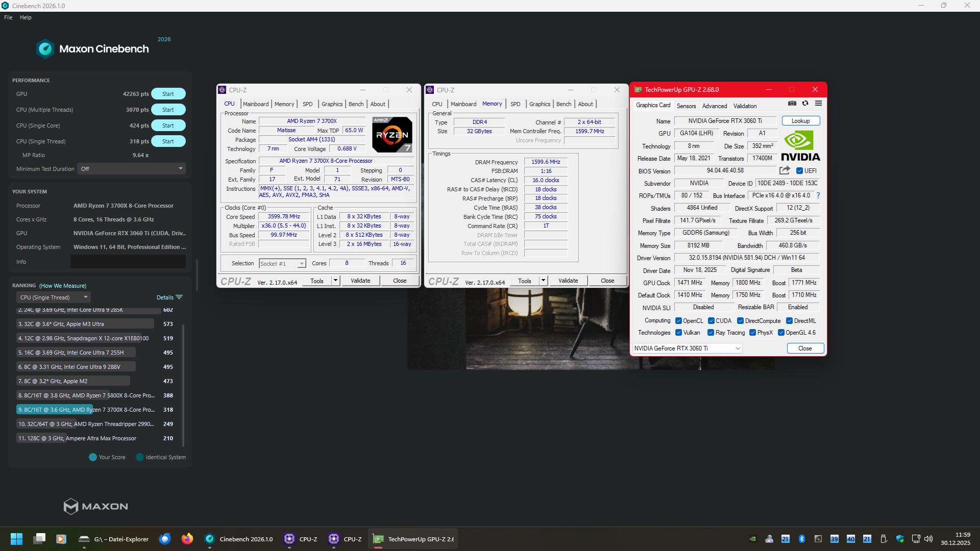The image size is (980, 551).
Task: Click GPU-Z refresh icon
Action: coord(805,103)
